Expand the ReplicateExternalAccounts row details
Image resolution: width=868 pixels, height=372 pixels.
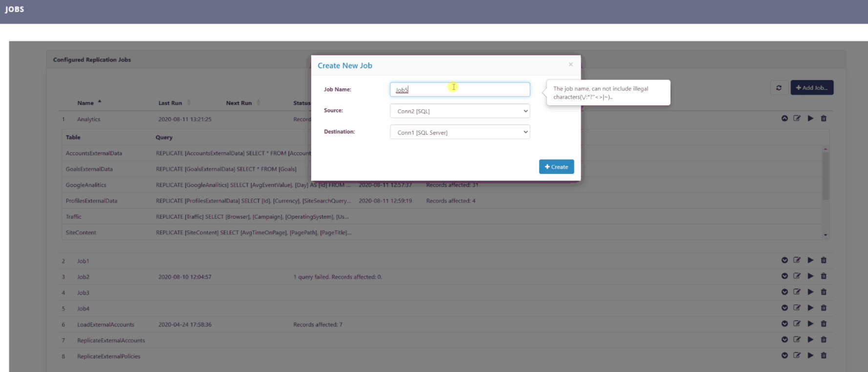coord(784,340)
